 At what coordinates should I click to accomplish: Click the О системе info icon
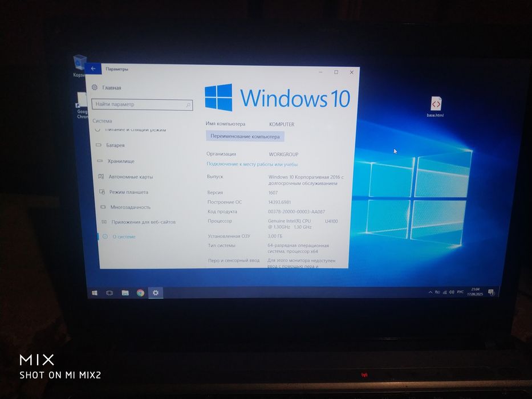click(105, 237)
